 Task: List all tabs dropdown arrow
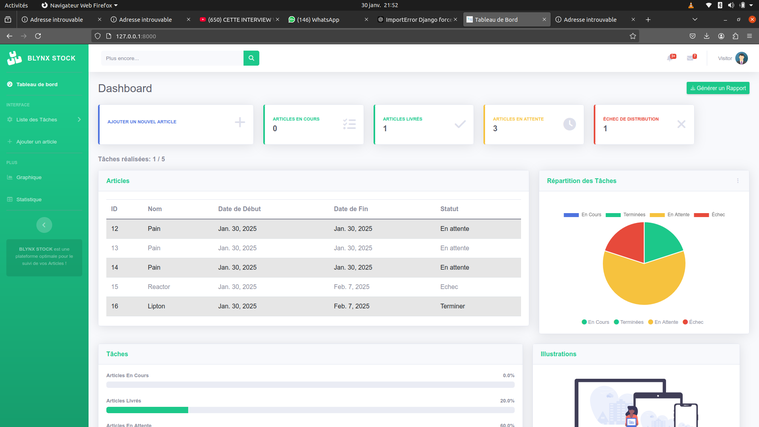point(695,19)
